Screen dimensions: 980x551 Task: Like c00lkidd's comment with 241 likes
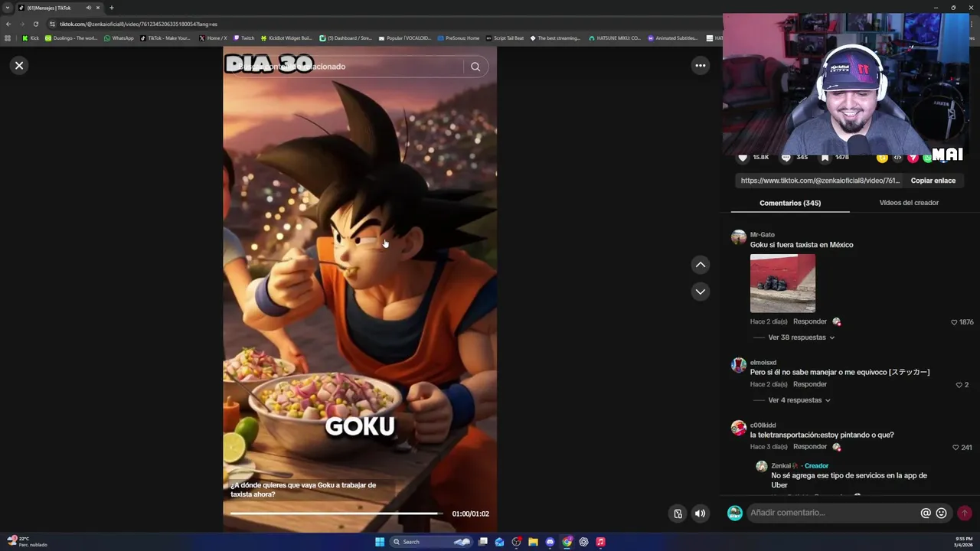click(x=955, y=448)
